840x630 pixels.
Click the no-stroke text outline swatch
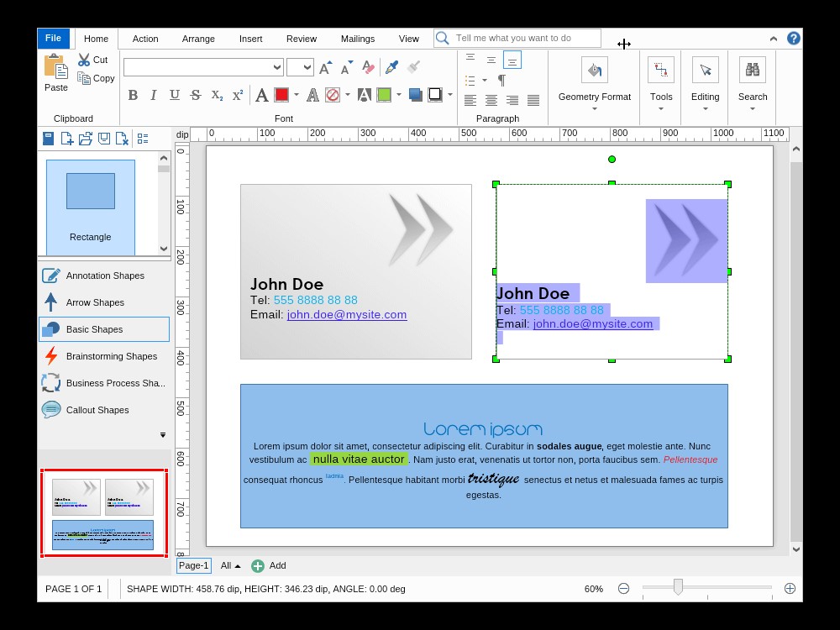(333, 96)
